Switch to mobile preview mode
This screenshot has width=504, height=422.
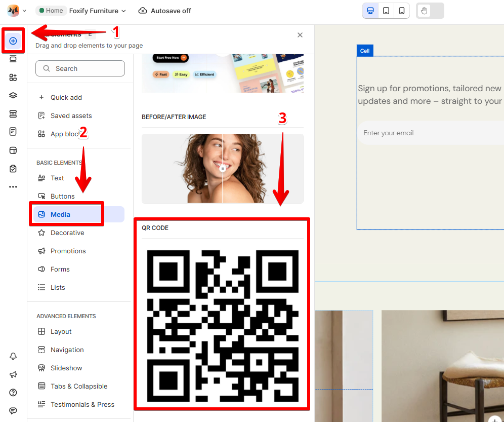401,11
